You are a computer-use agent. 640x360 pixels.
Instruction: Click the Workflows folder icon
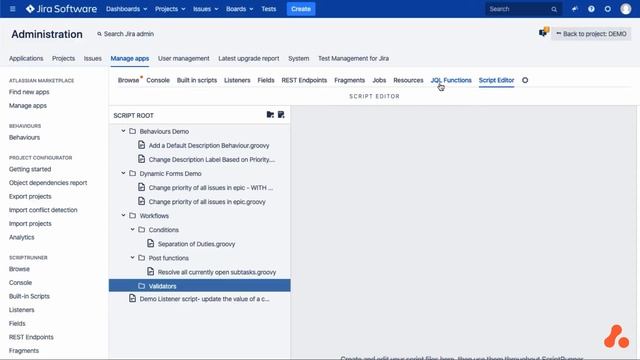(x=132, y=216)
